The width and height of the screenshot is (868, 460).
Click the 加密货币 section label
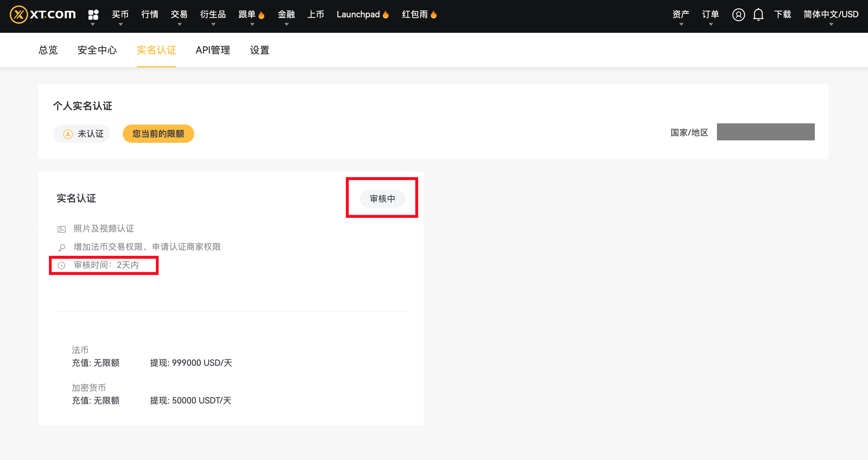(89, 388)
